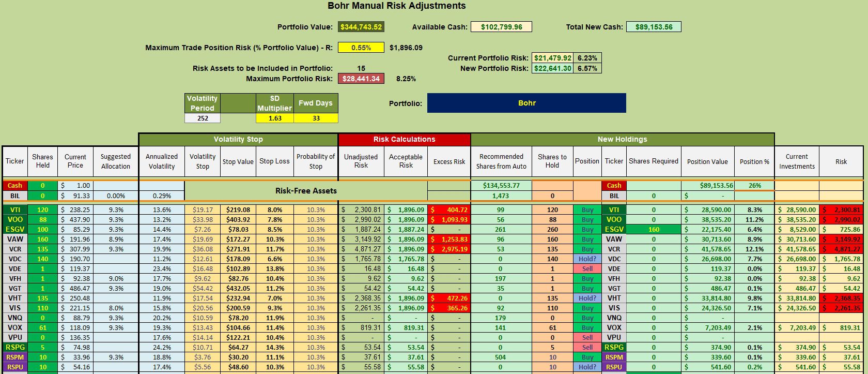Screen dimensions: 868x374
Task: Click the Volatility Stop section header
Action: tap(238, 139)
